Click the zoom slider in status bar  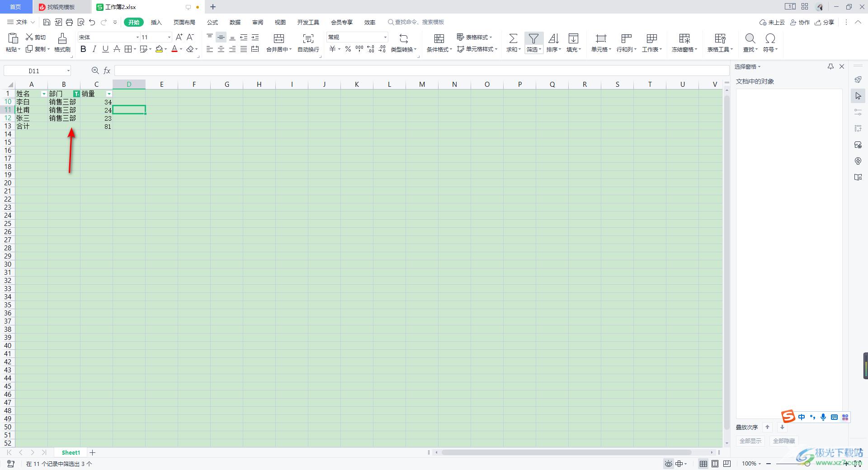(x=807, y=464)
